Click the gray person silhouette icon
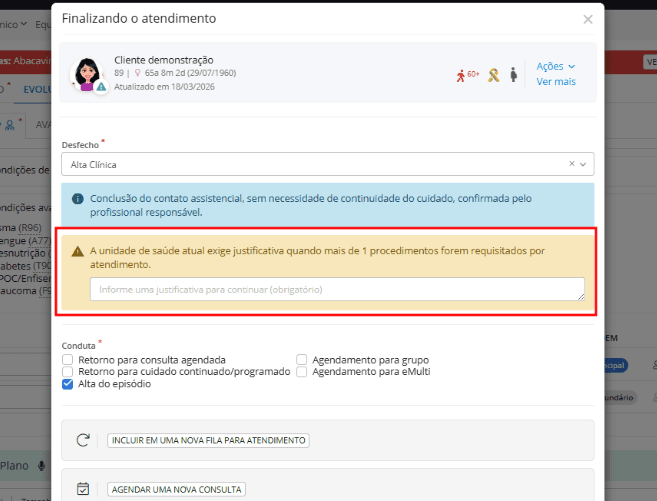The height and width of the screenshot is (501, 657). (x=513, y=74)
